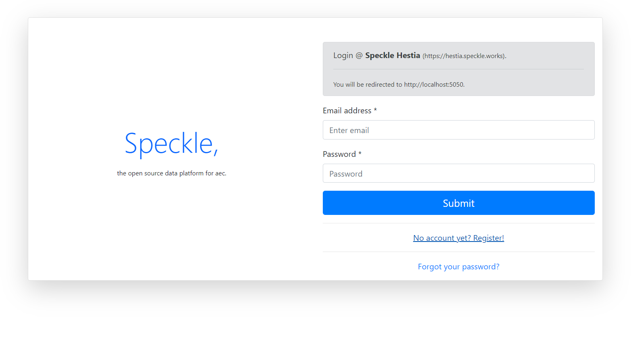Viewport: 644px width, 352px height.
Task: Click the open source data platform tagline
Action: (171, 173)
